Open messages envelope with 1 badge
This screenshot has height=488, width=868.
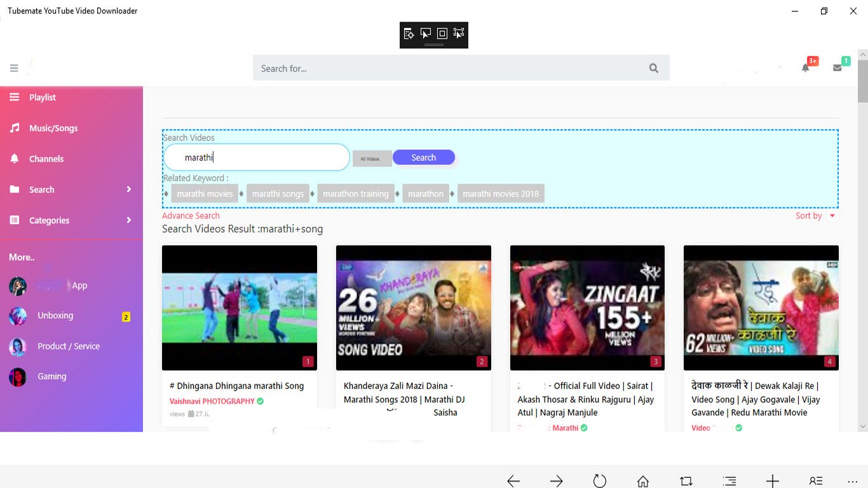pos(837,67)
